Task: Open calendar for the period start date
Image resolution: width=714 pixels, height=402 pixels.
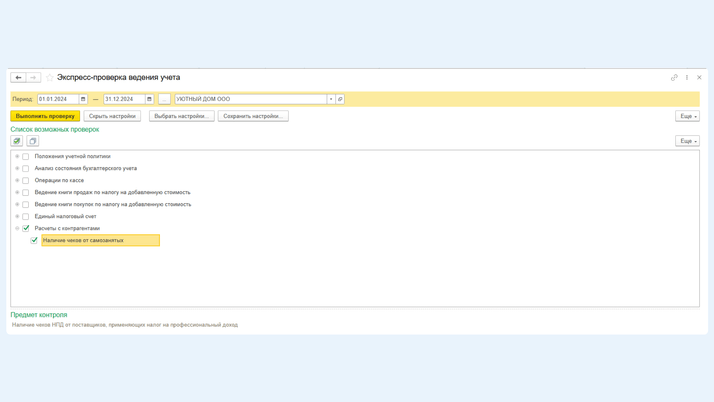Action: 83,99
